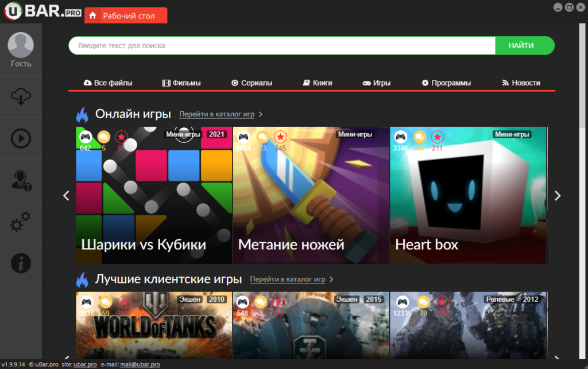Select the Сериалы tab
588x369 pixels.
252,83
